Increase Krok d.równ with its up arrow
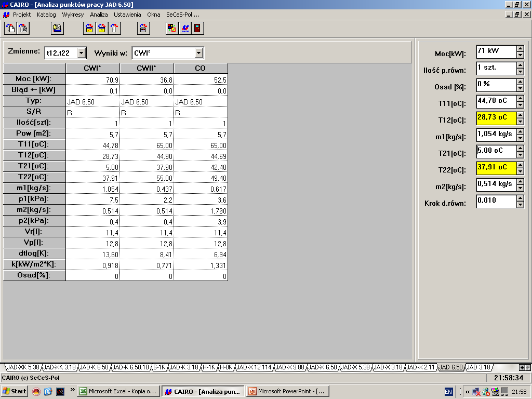Viewport: 532px width, 399px height. (520, 198)
